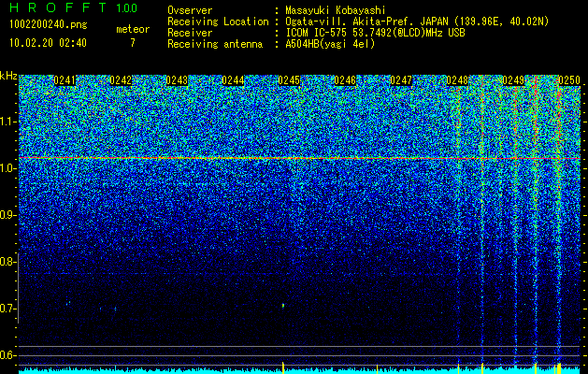Click the 0246 time marker
The width and height of the screenshot is (588, 374).
click(345, 80)
